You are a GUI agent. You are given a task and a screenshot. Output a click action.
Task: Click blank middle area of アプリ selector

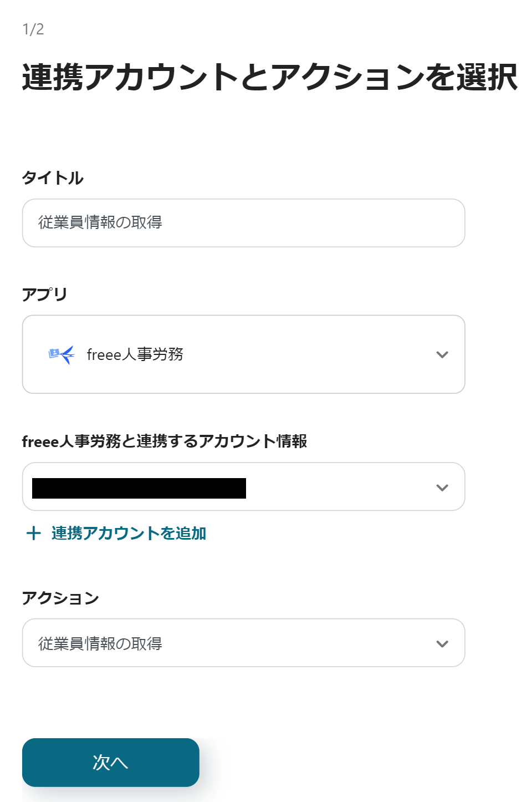[x=305, y=355]
